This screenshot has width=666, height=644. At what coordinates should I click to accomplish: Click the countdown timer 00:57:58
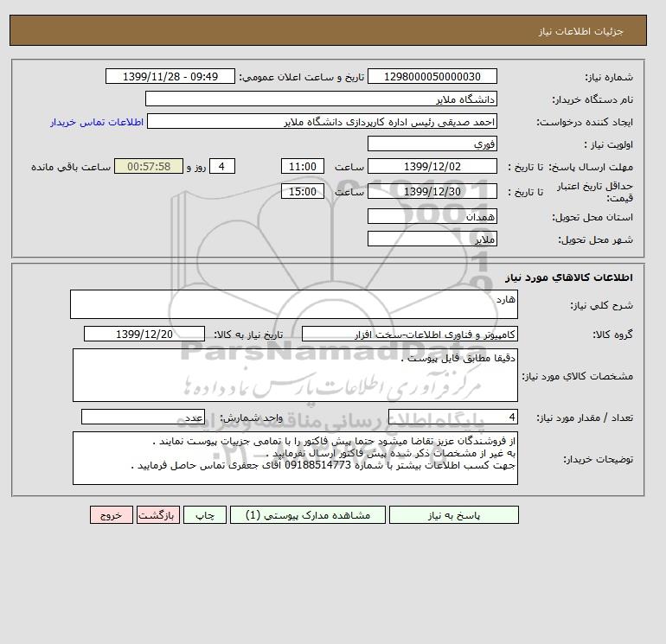pos(149,167)
